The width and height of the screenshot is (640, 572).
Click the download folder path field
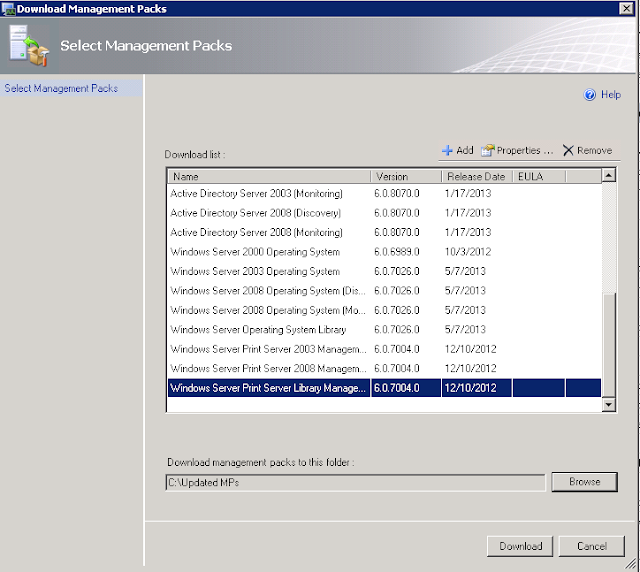tap(356, 483)
